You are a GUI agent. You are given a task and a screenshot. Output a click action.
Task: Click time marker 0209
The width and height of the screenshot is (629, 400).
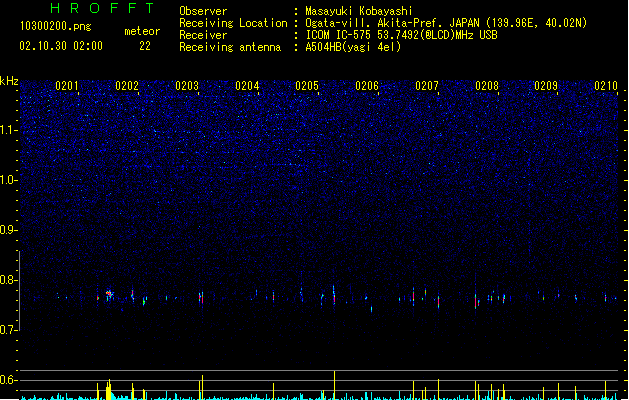point(546,86)
